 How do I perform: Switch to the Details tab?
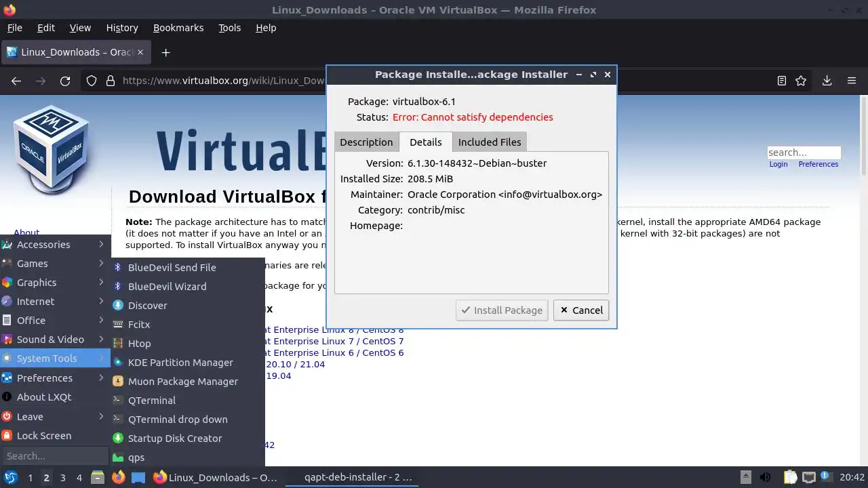[426, 142]
